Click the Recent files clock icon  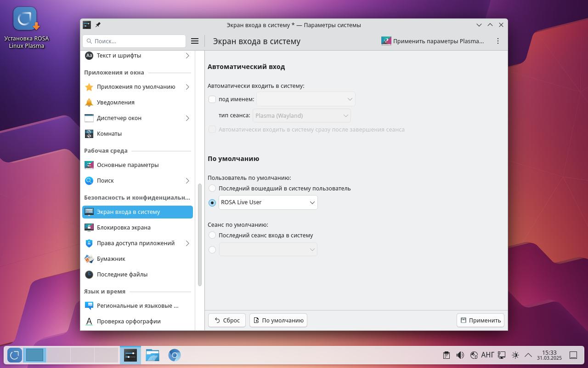tap(89, 275)
